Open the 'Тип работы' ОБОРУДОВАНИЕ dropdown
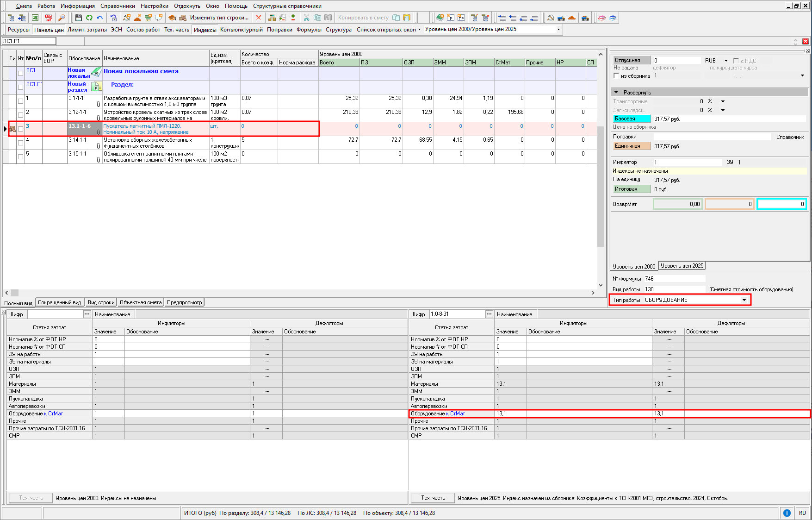The height and width of the screenshot is (520, 812). tap(744, 300)
